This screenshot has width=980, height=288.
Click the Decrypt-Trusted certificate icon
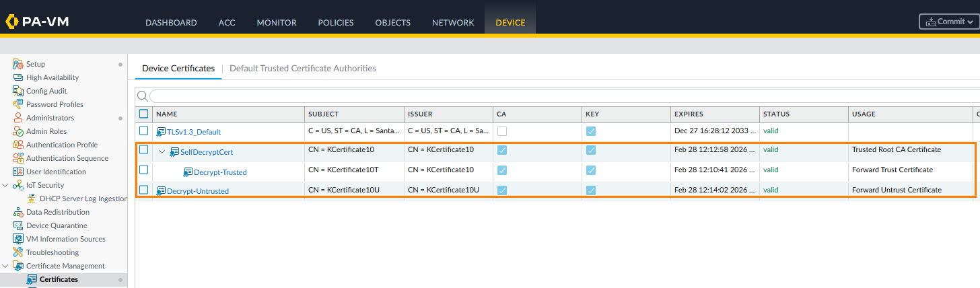(x=188, y=172)
